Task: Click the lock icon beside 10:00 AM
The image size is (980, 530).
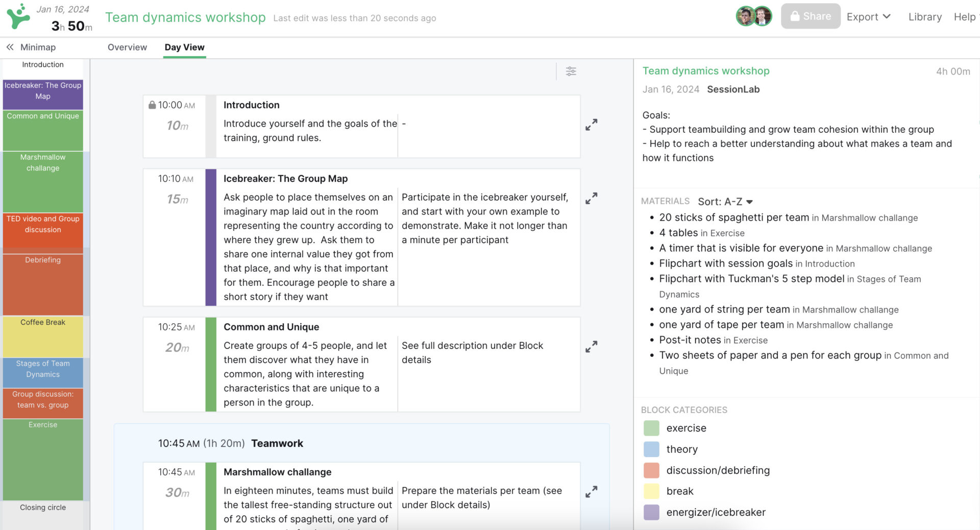Action: 152,105
